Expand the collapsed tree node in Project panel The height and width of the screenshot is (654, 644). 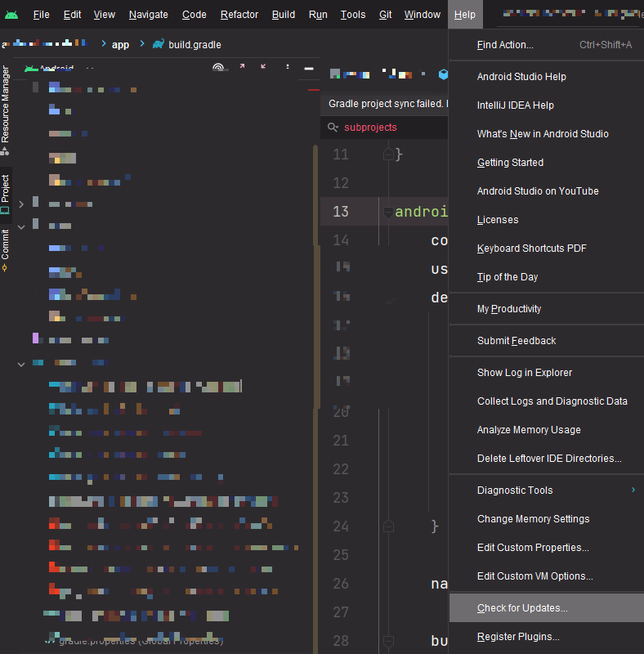[x=21, y=204]
